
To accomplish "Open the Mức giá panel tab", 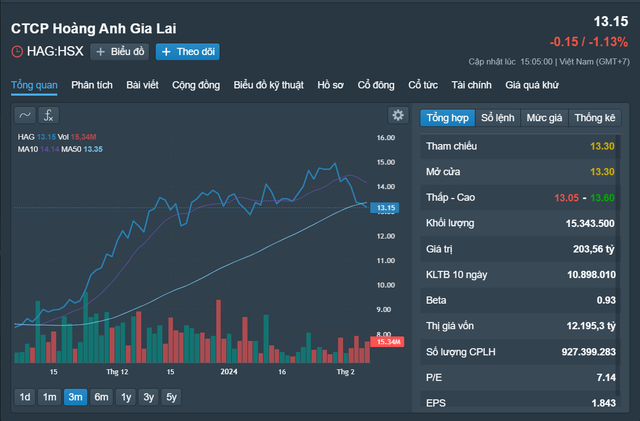I will (x=545, y=118).
